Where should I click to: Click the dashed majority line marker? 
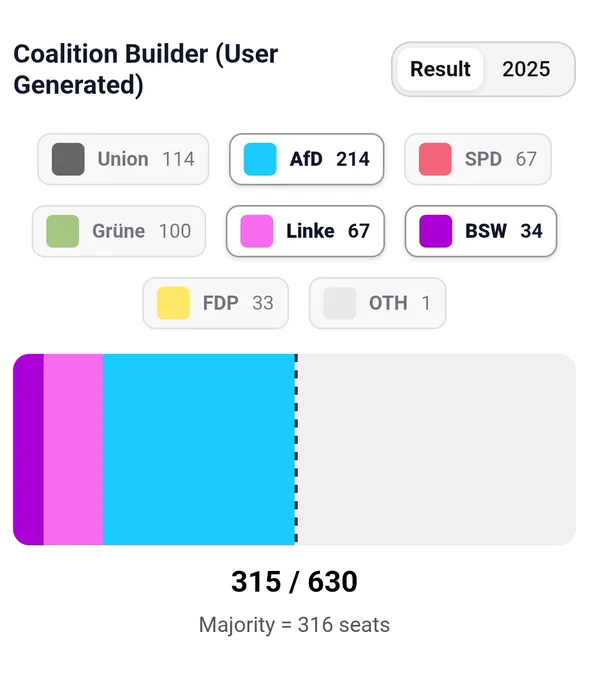(296, 449)
